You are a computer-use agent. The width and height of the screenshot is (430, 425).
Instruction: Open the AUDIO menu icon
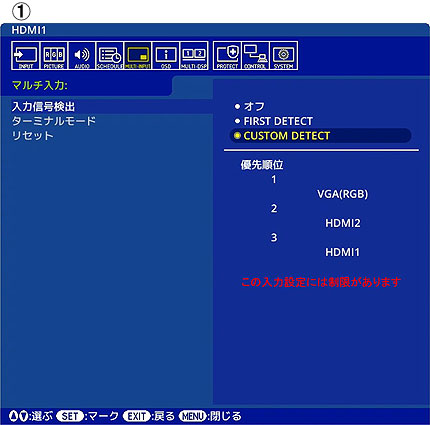coord(82,56)
